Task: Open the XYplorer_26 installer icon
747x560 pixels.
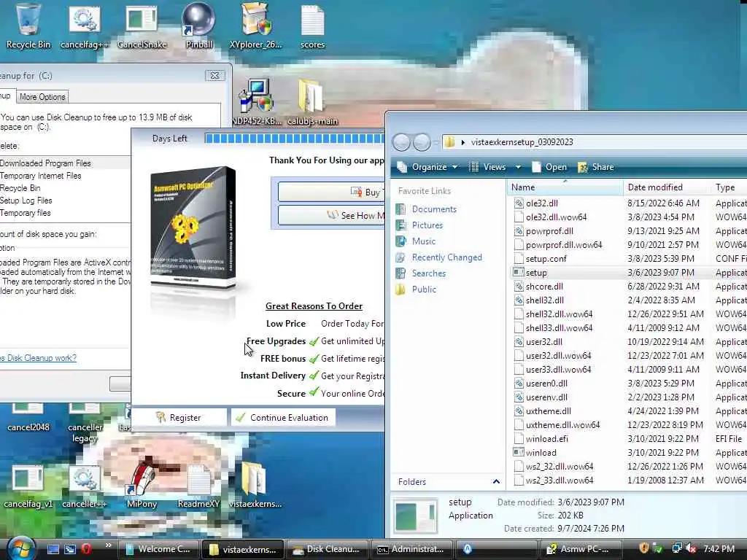Action: (x=255, y=26)
